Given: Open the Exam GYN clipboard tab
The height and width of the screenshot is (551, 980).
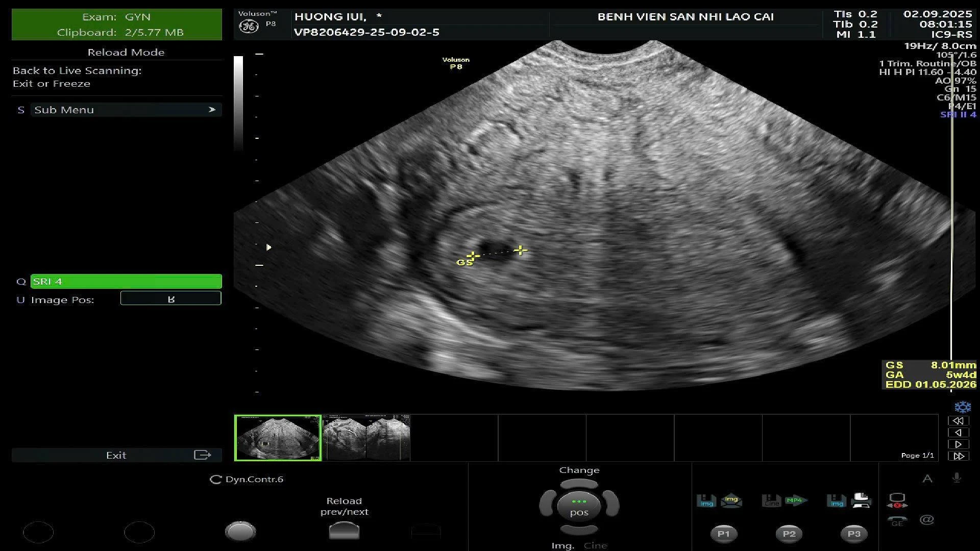Looking at the screenshot, I should pyautogui.click(x=117, y=24).
